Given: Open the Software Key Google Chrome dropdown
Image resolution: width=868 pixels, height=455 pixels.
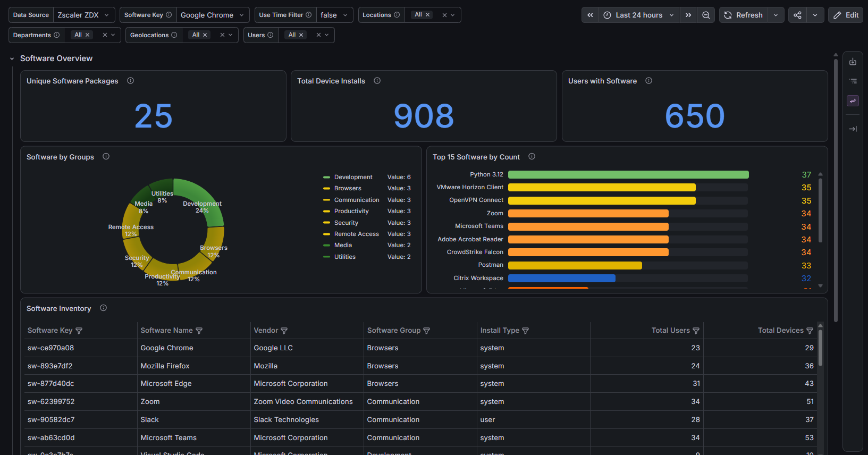Looking at the screenshot, I should click(213, 15).
